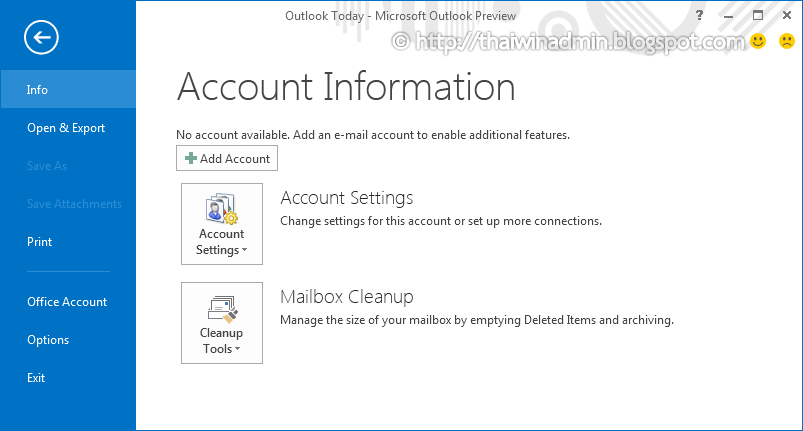This screenshot has width=803, height=431.
Task: Click the 'No account available' message text
Action: point(373,135)
